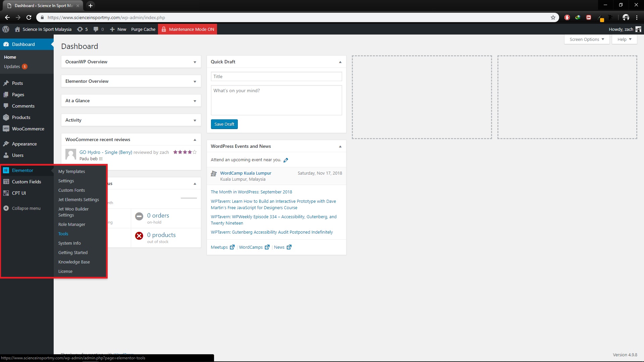Open the 0 orders on-hold link

point(158,216)
